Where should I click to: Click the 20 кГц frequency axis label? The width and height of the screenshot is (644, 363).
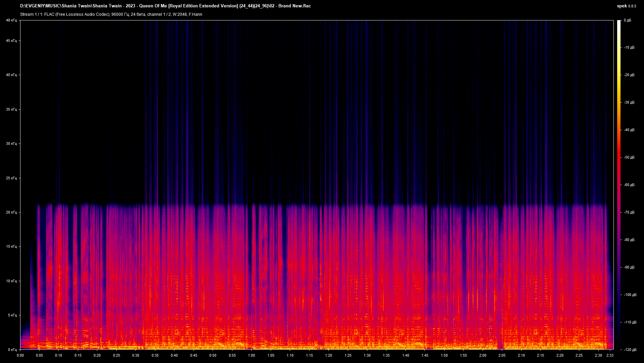[11, 212]
